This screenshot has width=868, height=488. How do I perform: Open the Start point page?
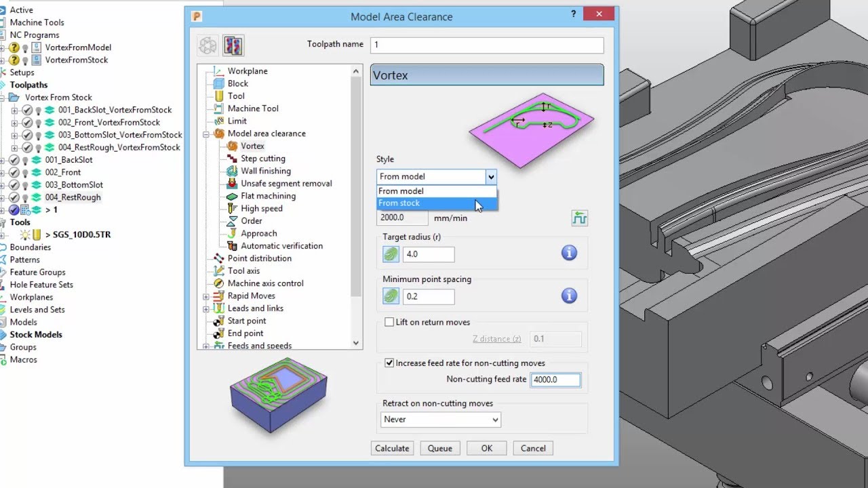247,321
